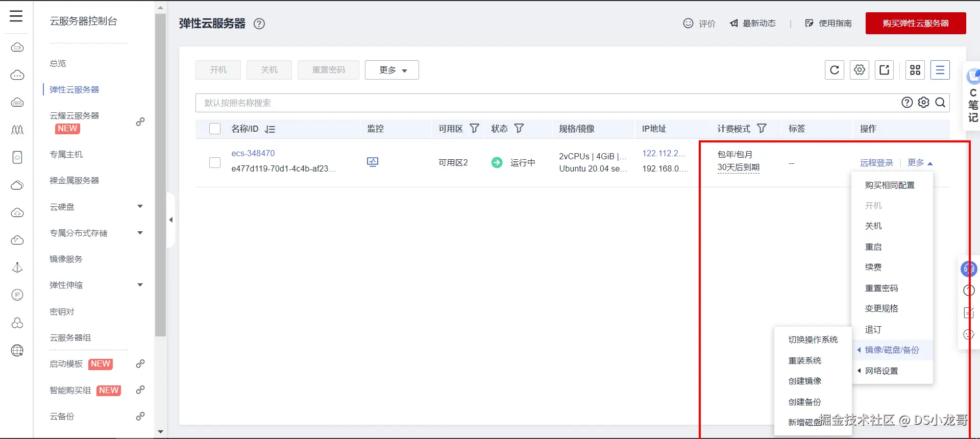Image resolution: width=980 pixels, height=439 pixels.
Task: Select 创建备份 submenu item
Action: [805, 402]
